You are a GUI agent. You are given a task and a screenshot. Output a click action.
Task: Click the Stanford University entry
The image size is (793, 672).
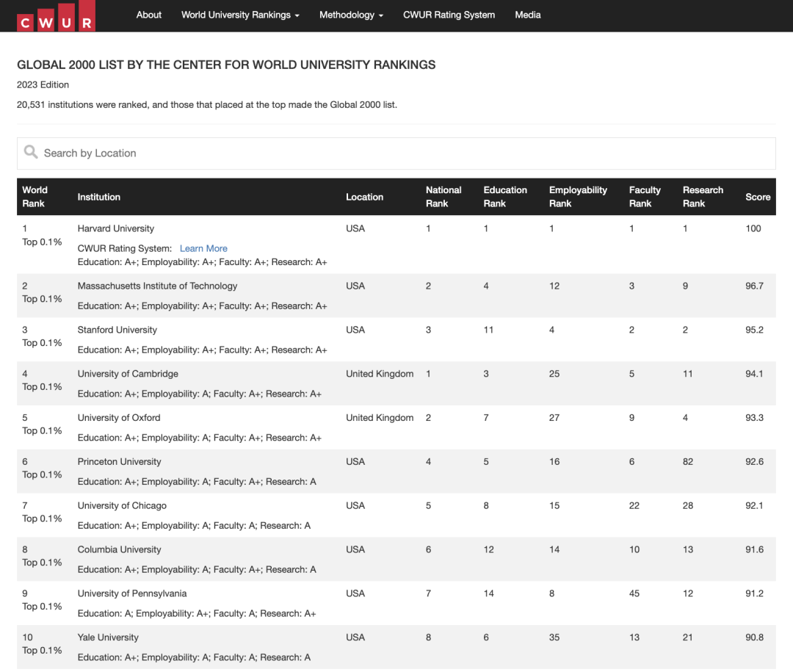click(117, 330)
